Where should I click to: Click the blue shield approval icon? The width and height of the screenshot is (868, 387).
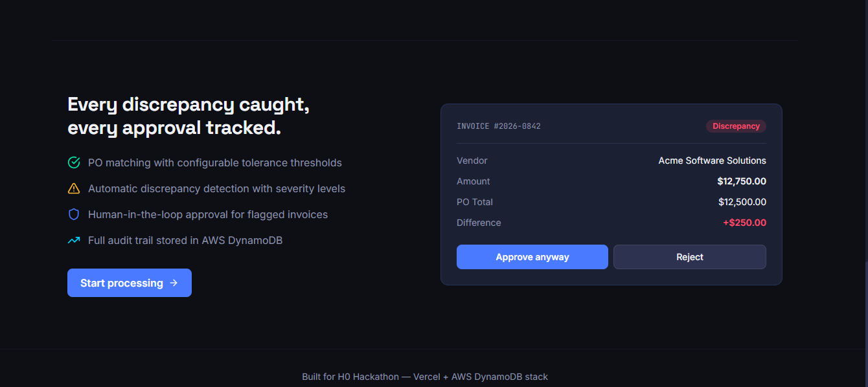pos(74,214)
